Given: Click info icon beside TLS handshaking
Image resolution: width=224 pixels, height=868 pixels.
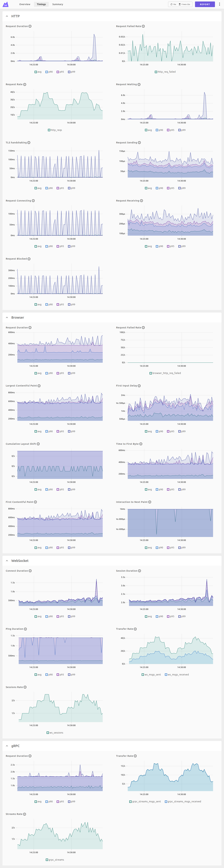Looking at the screenshot, I should pos(29,143).
